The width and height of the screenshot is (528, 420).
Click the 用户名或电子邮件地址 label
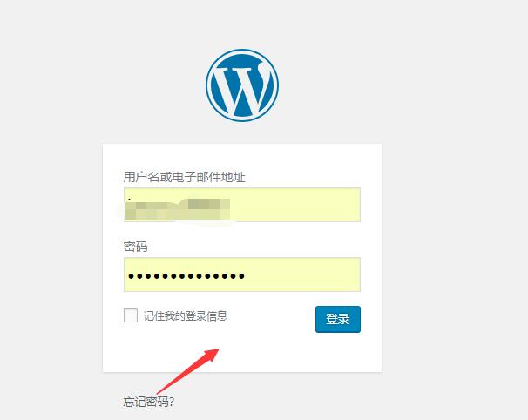tap(184, 177)
